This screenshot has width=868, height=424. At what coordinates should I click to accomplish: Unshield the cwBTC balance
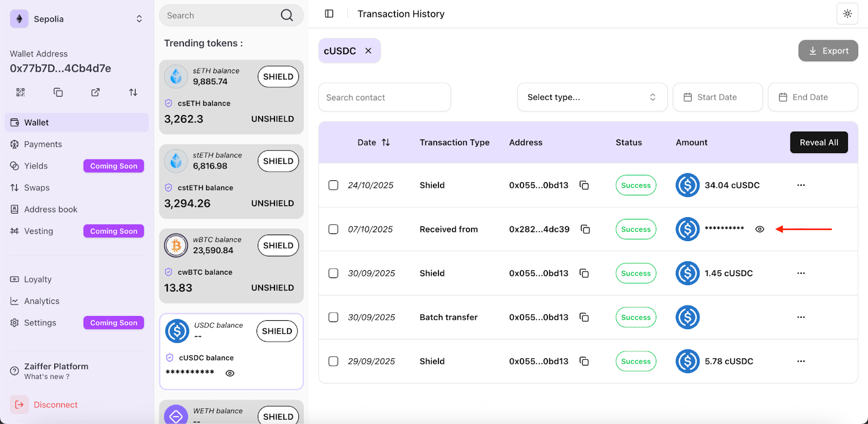tap(272, 288)
